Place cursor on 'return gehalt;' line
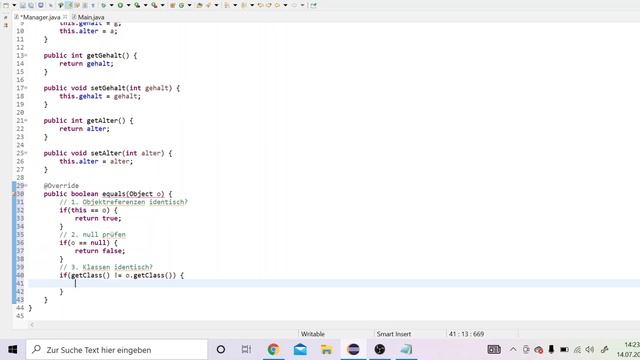Screen dimensions: 640x360 tap(87, 64)
